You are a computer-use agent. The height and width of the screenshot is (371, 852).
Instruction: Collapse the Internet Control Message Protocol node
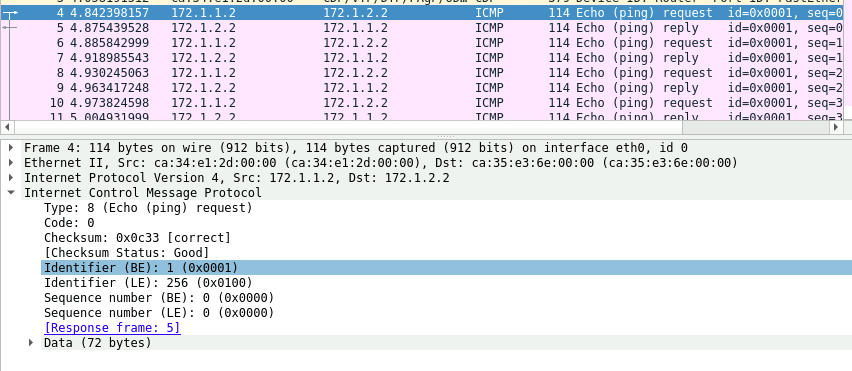(x=11, y=192)
